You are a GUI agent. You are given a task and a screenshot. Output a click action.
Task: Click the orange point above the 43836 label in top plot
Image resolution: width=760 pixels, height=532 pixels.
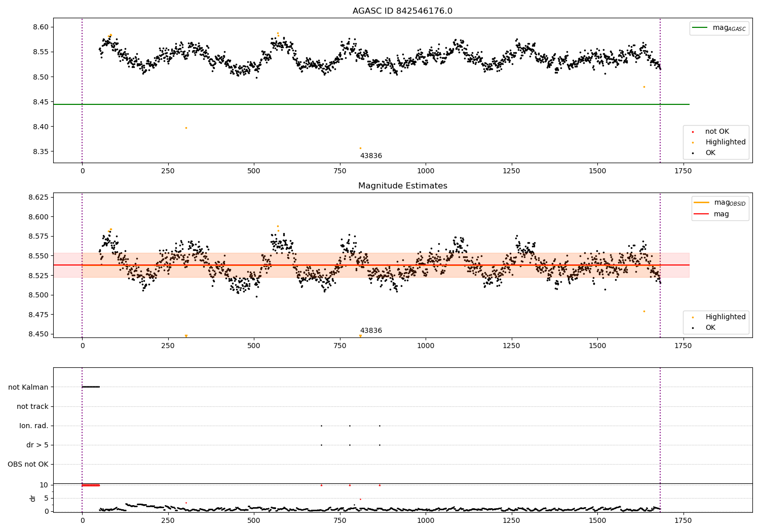pos(360,148)
